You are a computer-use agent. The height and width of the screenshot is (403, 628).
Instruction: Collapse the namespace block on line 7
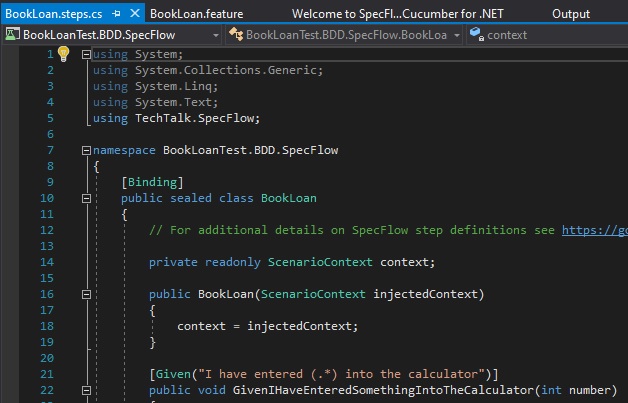click(86, 151)
